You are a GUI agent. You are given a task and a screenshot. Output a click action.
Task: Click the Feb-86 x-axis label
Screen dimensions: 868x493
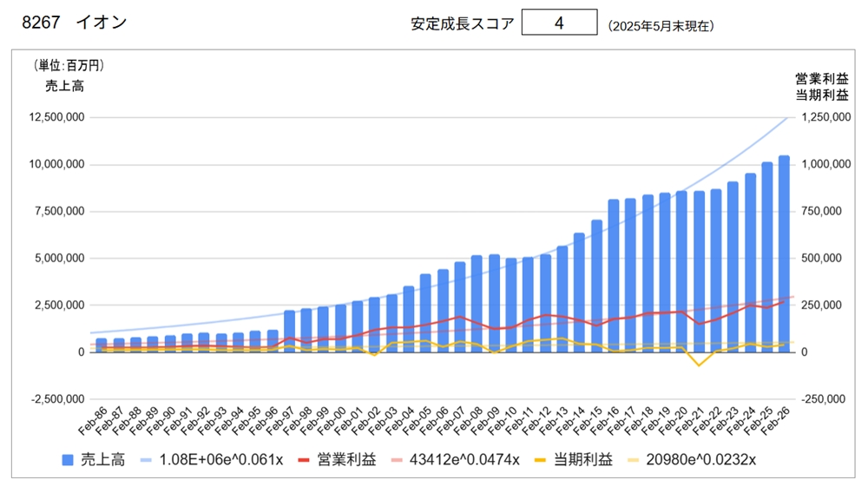93,421
